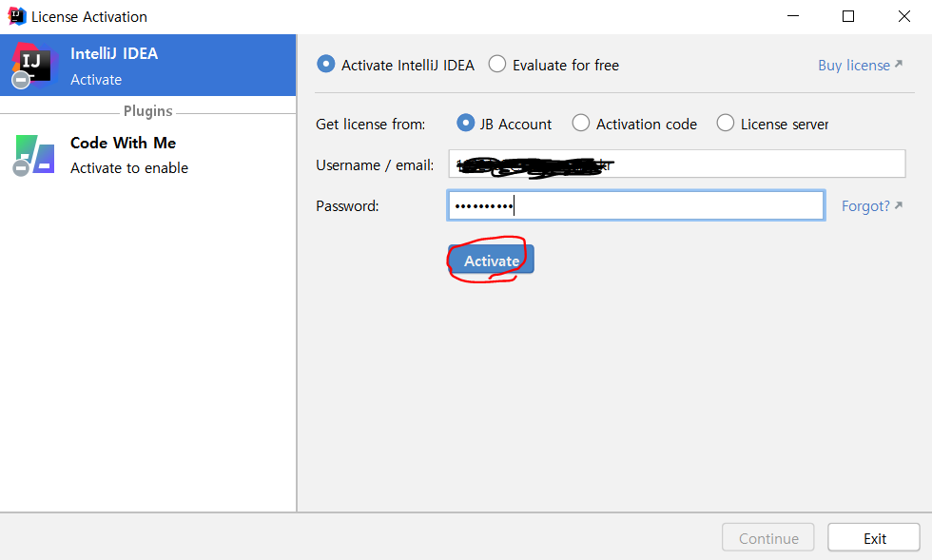Focus the Password input field
Viewport: 932px width, 560px height.
[x=636, y=205]
